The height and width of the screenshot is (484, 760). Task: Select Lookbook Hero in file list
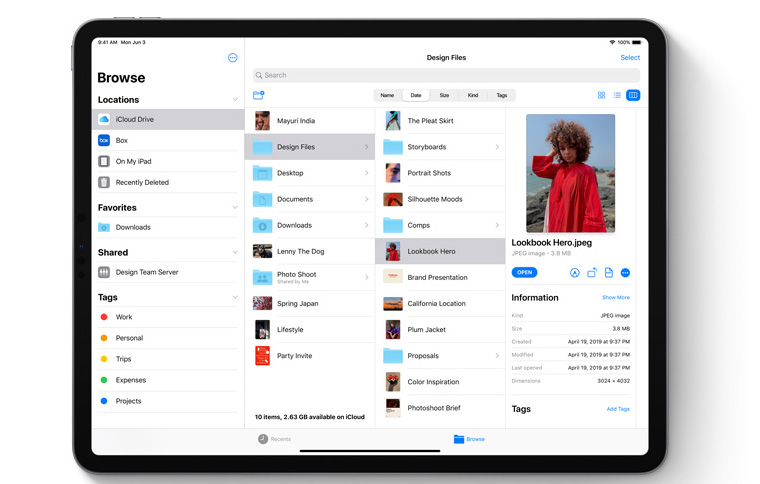441,251
